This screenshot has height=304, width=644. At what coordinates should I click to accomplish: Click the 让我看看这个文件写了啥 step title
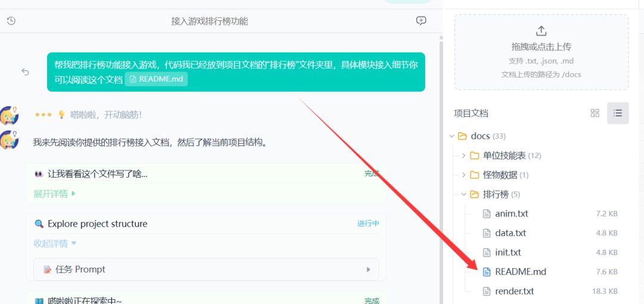(x=97, y=174)
